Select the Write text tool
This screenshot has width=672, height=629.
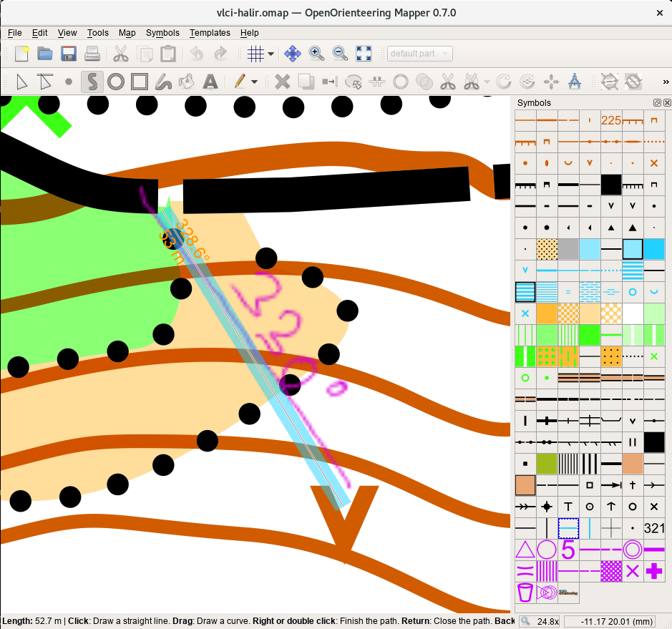point(210,82)
